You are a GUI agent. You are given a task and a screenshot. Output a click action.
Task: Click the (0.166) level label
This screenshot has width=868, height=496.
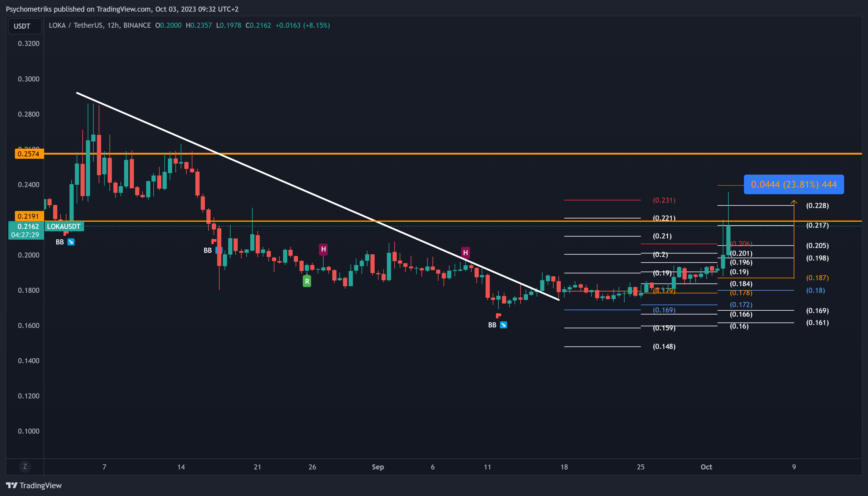coord(741,314)
